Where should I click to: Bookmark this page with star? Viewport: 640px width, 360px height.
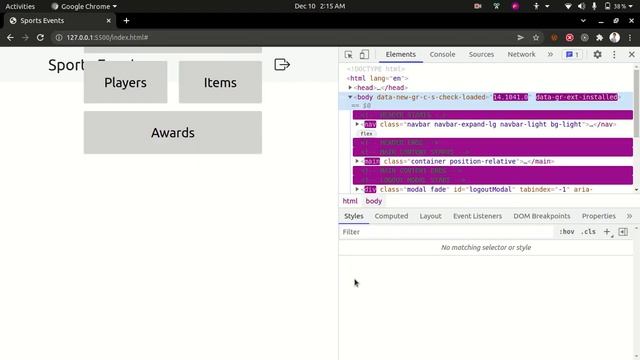[536, 37]
